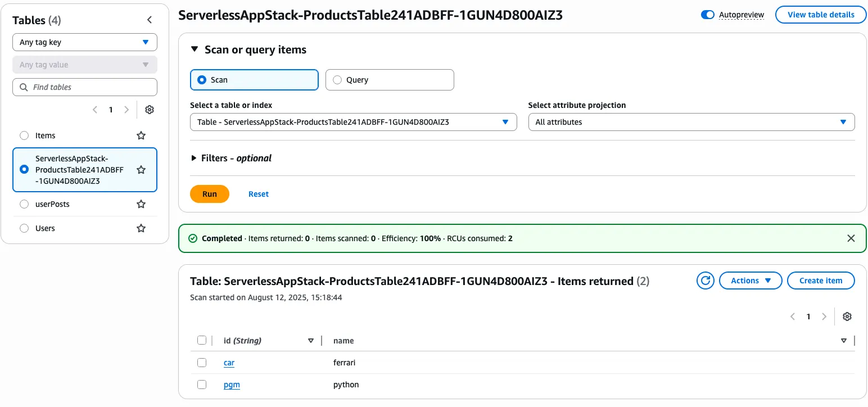The width and height of the screenshot is (868, 407).
Task: Open the Any tag key dropdown
Action: 85,42
